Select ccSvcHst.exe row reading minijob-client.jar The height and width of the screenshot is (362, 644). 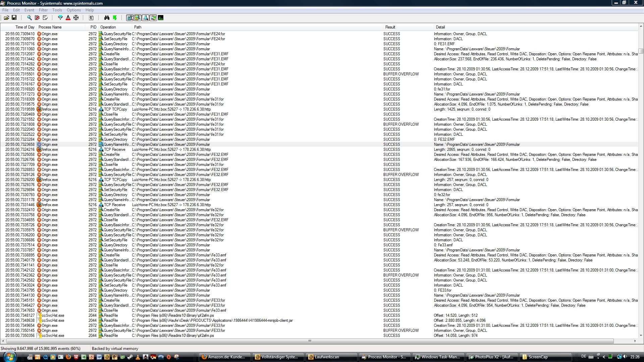[x=319, y=320]
